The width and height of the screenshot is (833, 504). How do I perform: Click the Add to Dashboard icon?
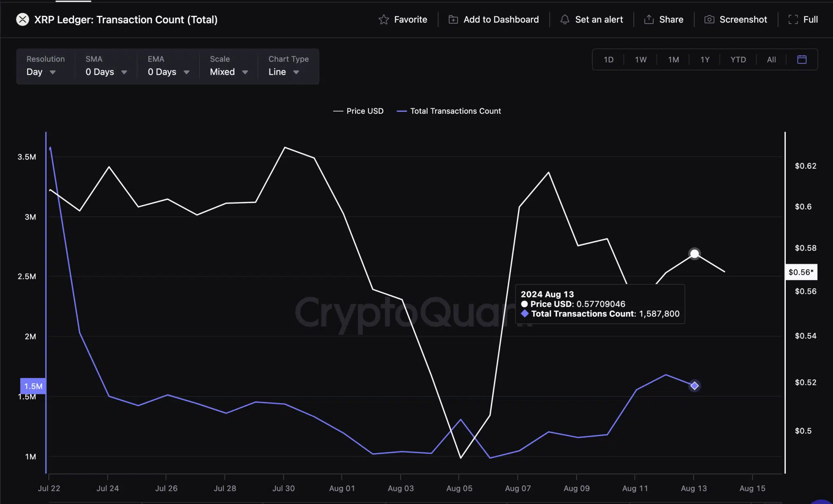(453, 19)
